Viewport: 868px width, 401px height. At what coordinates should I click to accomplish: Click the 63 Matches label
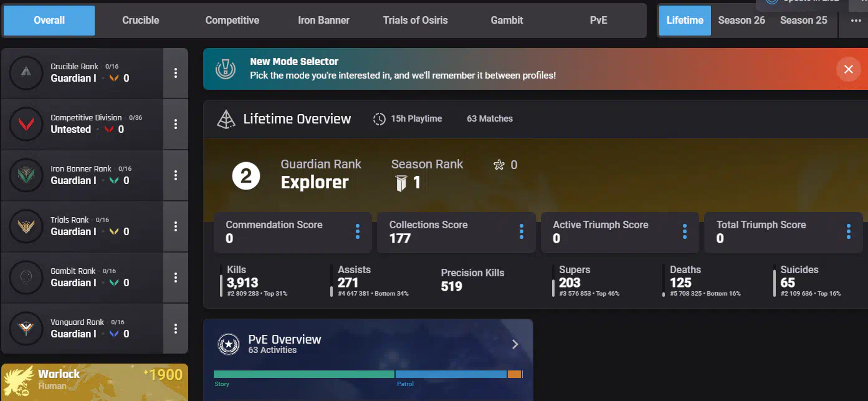(x=490, y=118)
